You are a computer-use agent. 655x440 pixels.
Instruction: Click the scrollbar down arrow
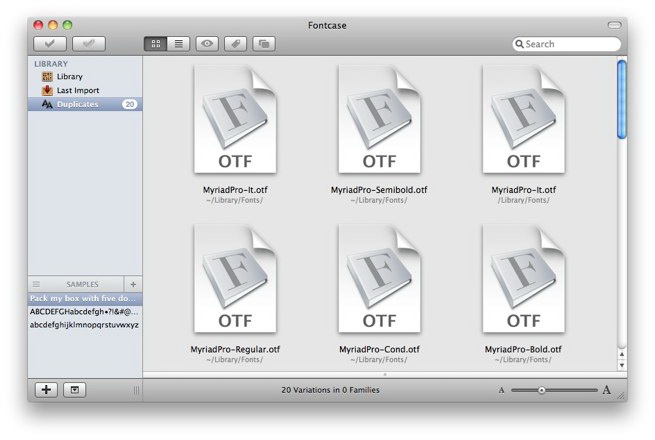coord(622,365)
